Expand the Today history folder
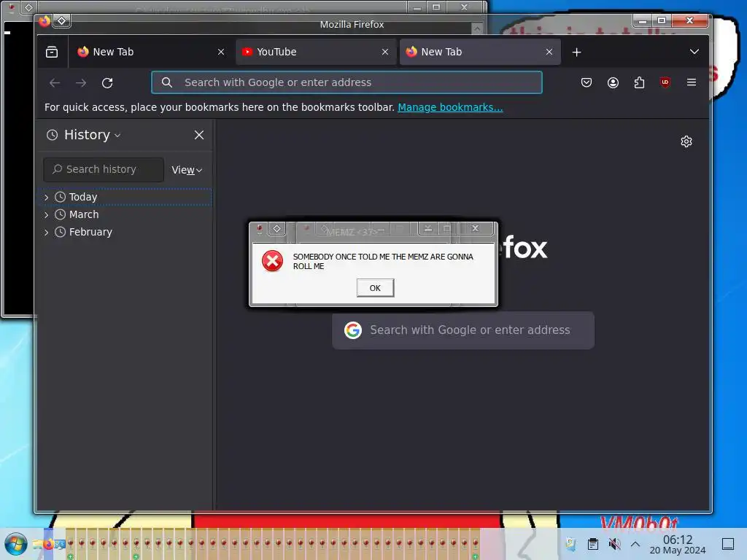This screenshot has height=560, width=747. 46,197
